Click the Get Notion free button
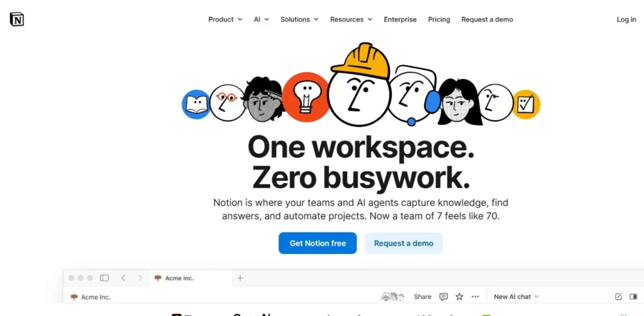Viewport: 644px width, 316px height. point(318,243)
